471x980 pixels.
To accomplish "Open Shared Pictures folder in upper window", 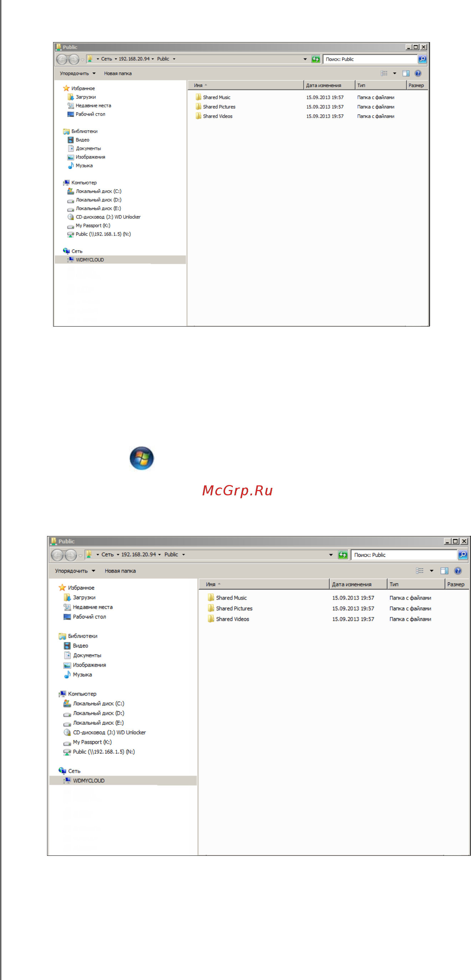I will pos(216,107).
